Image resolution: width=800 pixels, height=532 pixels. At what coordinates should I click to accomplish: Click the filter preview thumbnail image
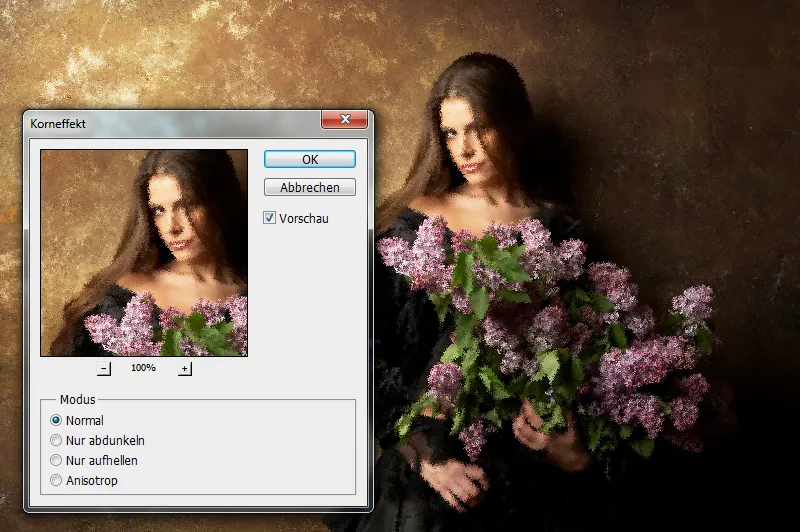click(144, 252)
